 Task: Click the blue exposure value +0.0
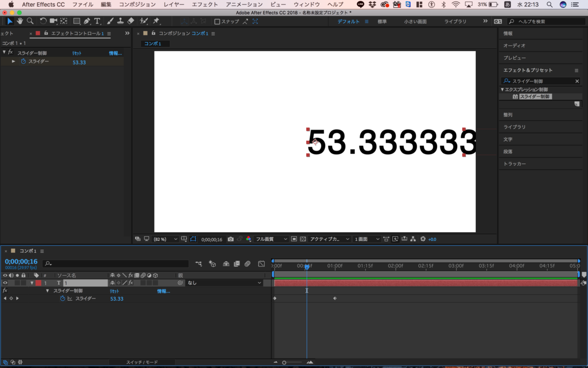pyautogui.click(x=432, y=239)
